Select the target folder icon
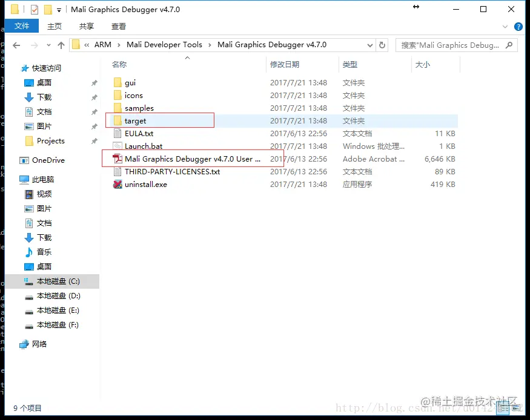Viewport: 530px width, 420px height. point(118,120)
